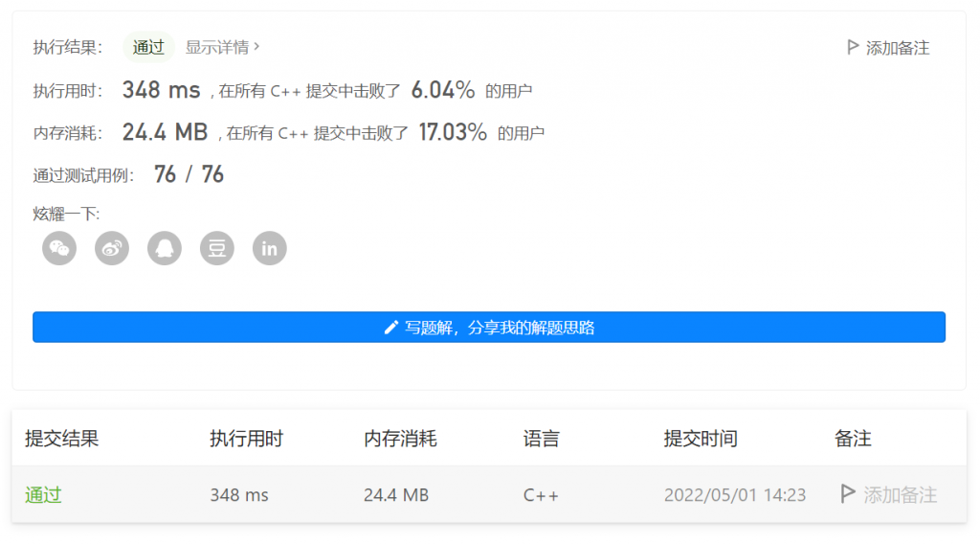
Task: Share the result to LinkedIn
Action: 270,249
